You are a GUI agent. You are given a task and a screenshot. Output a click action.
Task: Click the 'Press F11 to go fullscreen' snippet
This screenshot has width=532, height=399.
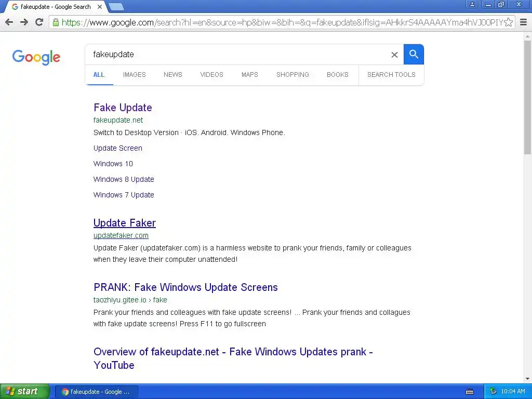click(222, 324)
